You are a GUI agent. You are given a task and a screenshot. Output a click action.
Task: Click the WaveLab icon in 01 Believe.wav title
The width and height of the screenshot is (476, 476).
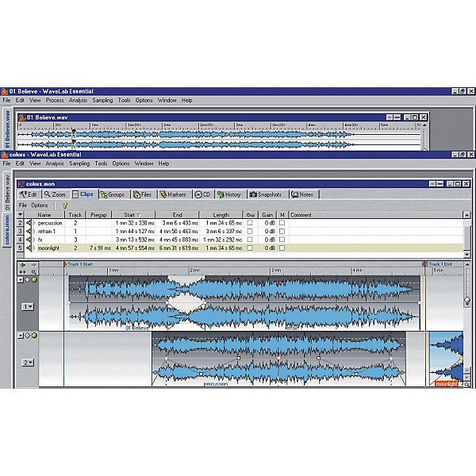(22, 117)
